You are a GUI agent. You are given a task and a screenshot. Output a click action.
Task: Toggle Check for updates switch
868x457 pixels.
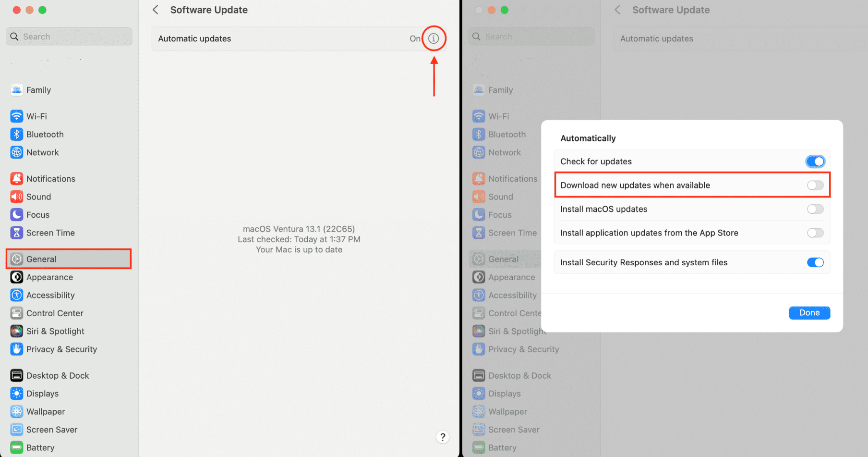815,161
